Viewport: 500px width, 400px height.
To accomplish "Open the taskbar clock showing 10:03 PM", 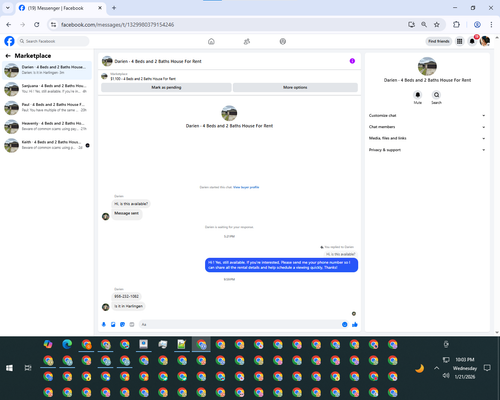I will (465, 368).
